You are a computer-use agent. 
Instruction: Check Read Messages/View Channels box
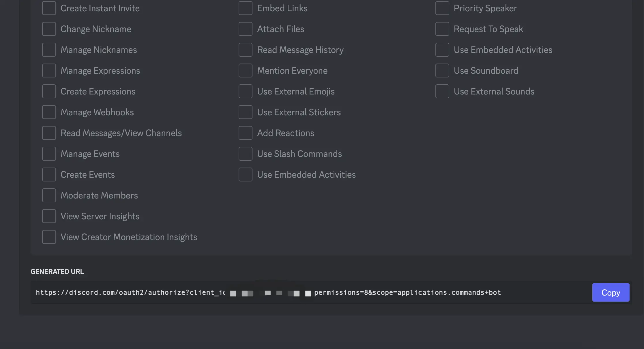49,133
